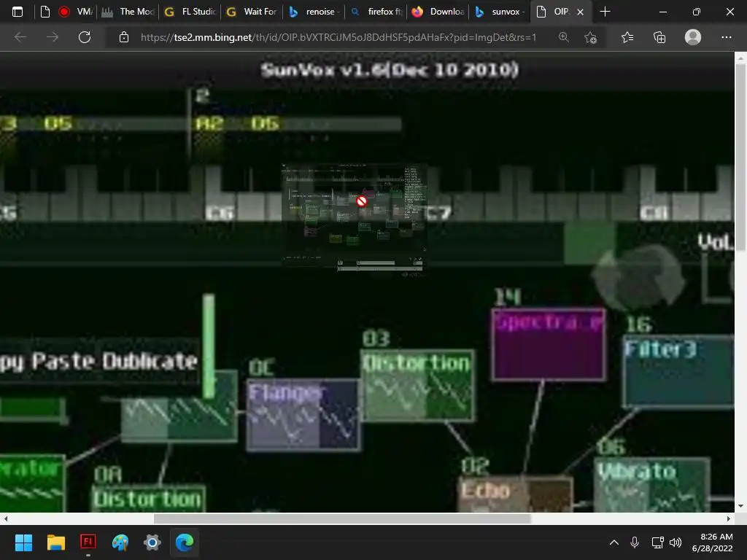Click the small SunVox thumbnail at the image center
The width and height of the screenshot is (747, 560).
coord(353,217)
